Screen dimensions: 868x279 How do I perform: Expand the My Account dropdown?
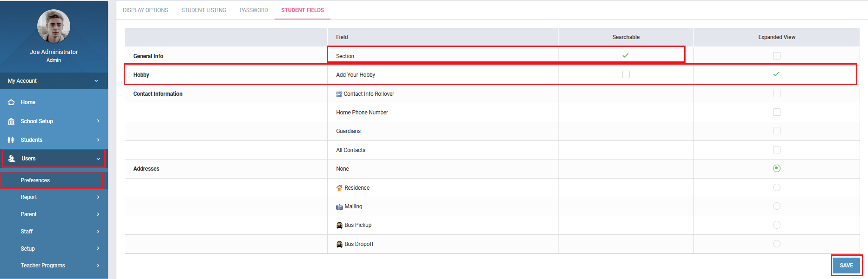click(54, 81)
